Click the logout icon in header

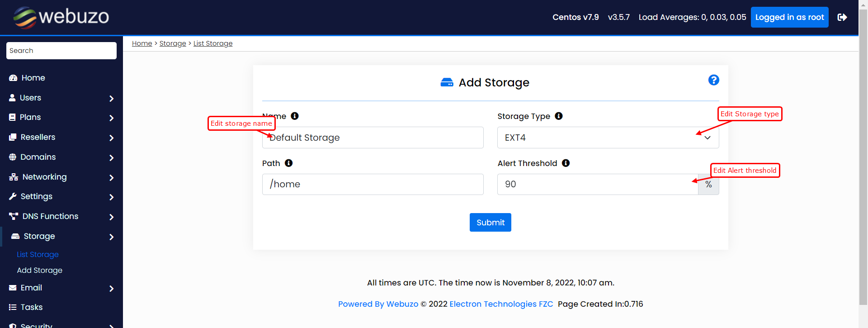click(842, 17)
